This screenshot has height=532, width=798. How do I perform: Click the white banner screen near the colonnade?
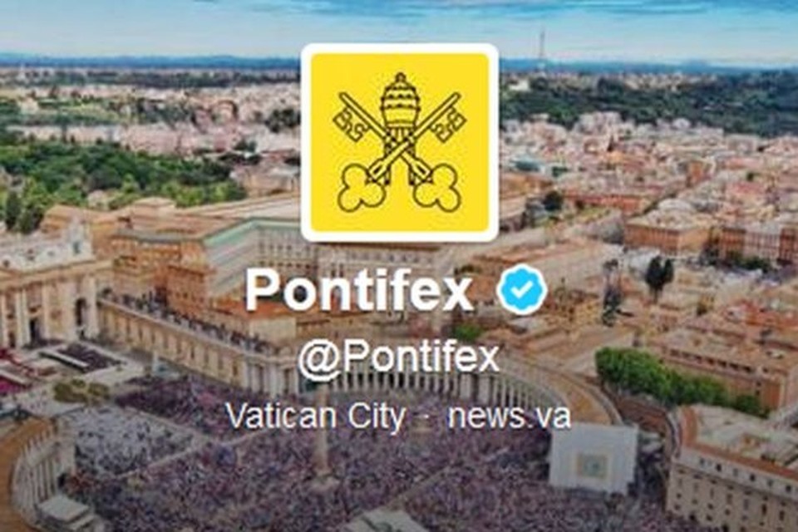(593, 458)
